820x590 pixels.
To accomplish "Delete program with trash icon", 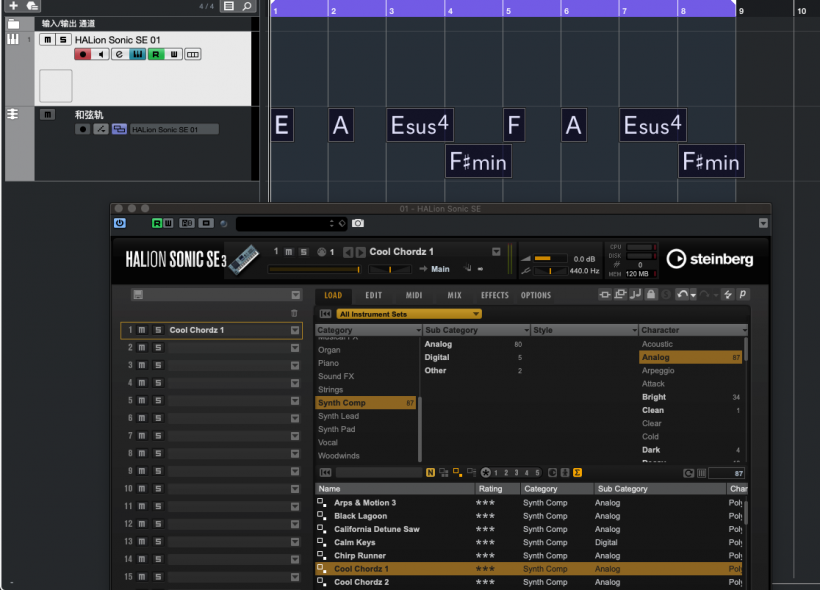I will (x=294, y=313).
